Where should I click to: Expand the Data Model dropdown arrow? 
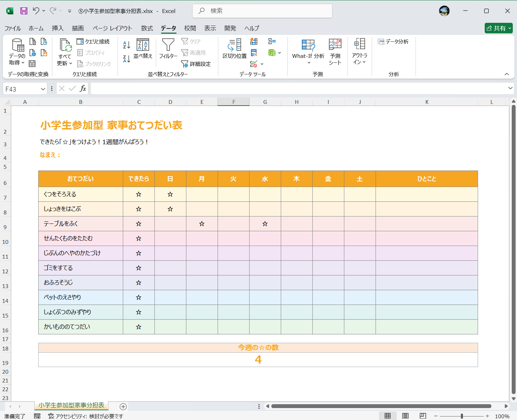click(280, 53)
